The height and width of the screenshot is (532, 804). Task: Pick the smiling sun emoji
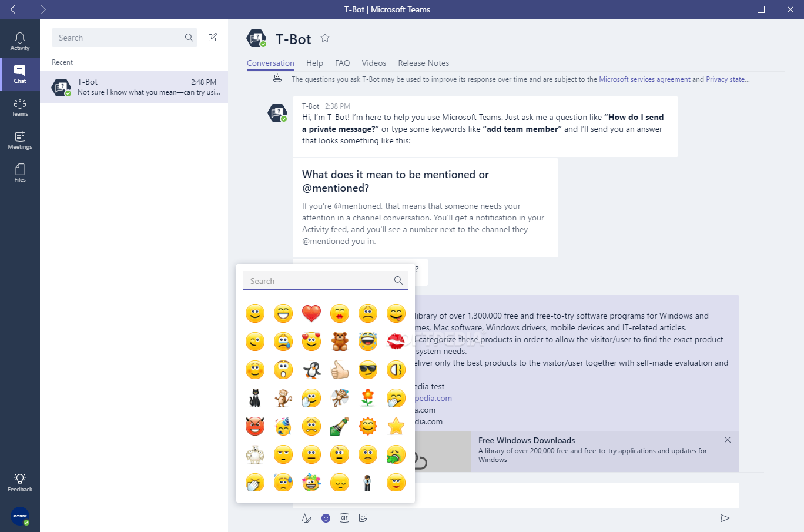click(368, 426)
